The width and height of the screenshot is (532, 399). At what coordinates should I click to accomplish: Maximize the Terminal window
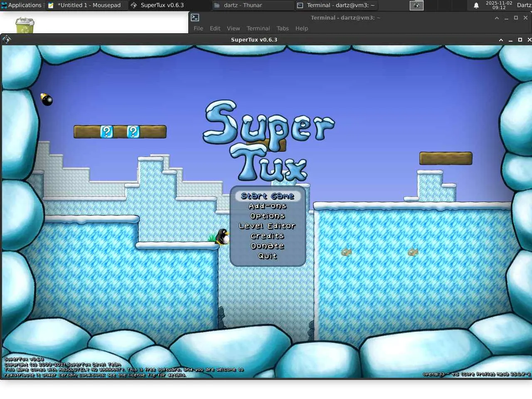coord(516,18)
